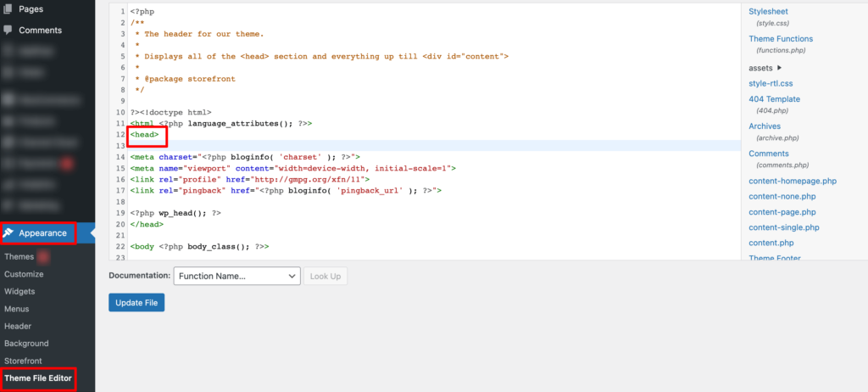Open the Customize submenu item

tap(24, 274)
